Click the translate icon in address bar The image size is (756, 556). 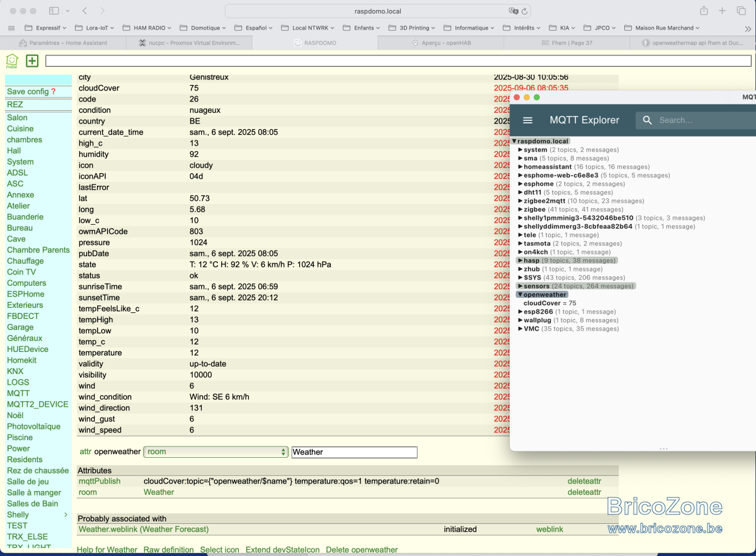(513, 11)
